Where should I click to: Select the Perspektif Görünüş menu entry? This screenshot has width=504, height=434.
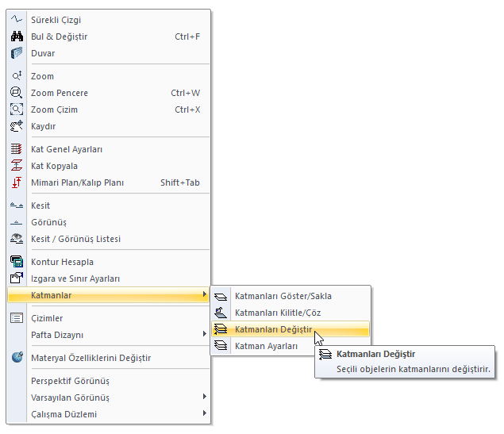point(70,381)
